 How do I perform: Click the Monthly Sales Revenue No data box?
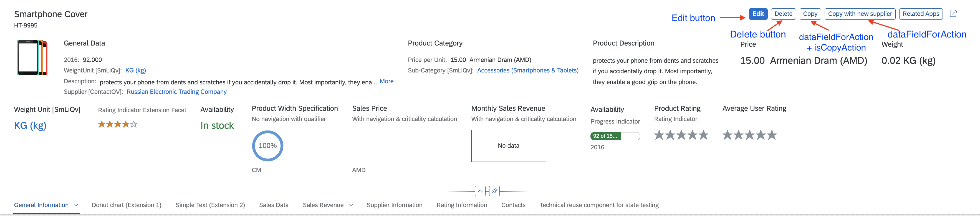point(508,146)
